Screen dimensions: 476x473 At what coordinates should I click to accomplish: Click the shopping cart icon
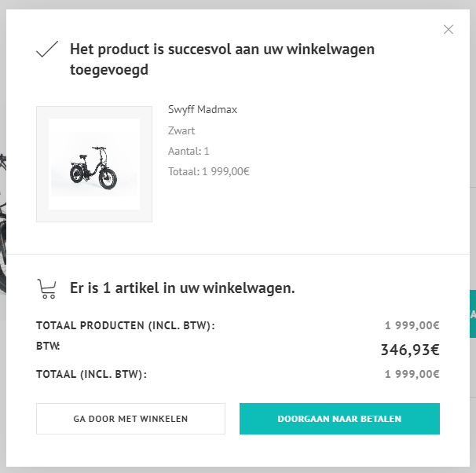pos(47,289)
